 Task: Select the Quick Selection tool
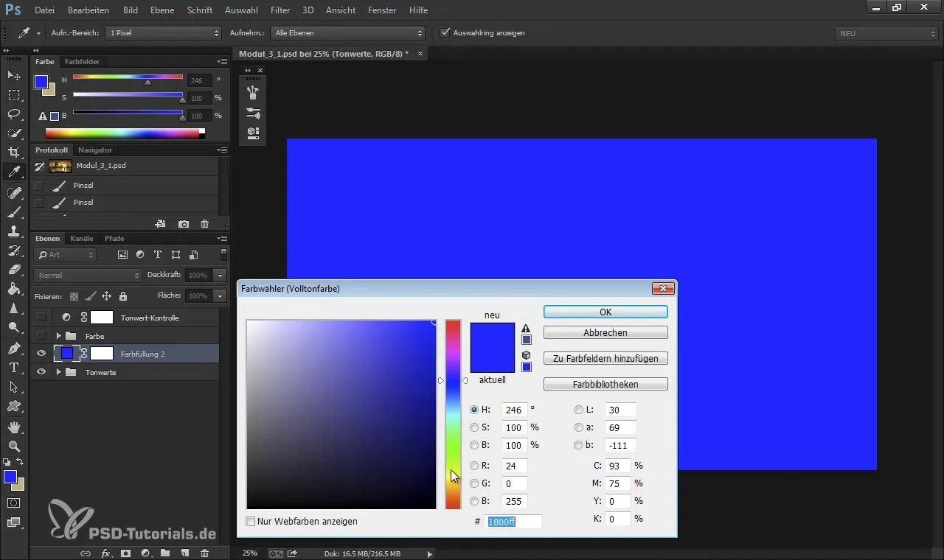pos(14,133)
